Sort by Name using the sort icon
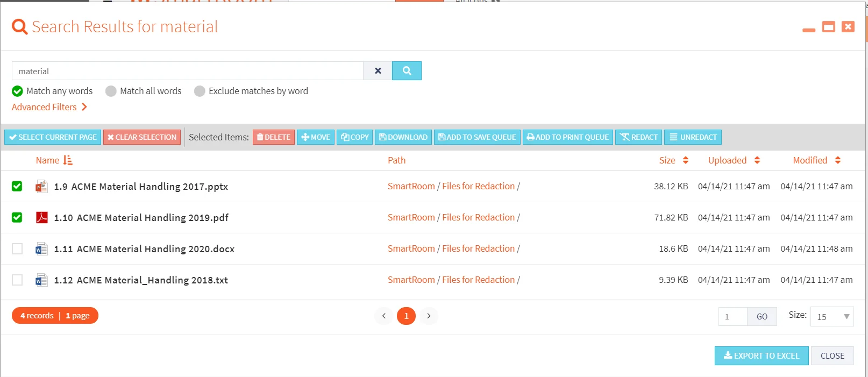Image resolution: width=868 pixels, height=377 pixels. pos(68,160)
